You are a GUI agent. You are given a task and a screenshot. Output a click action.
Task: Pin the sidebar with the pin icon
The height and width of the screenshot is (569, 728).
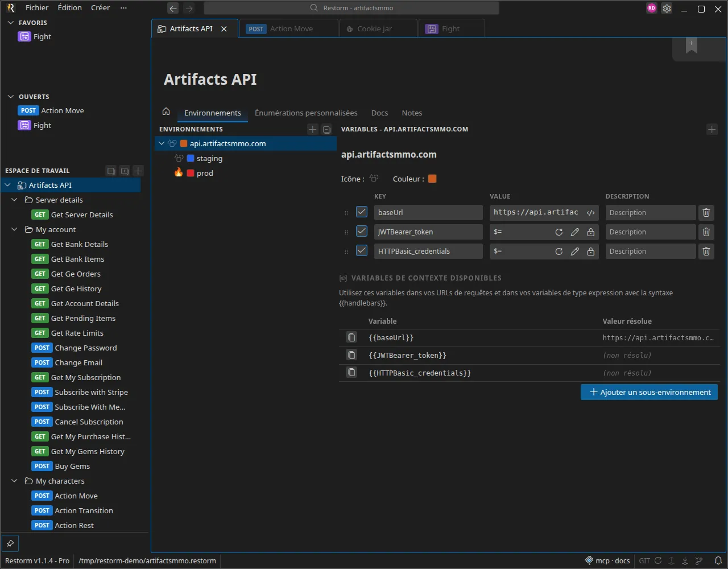(x=10, y=543)
